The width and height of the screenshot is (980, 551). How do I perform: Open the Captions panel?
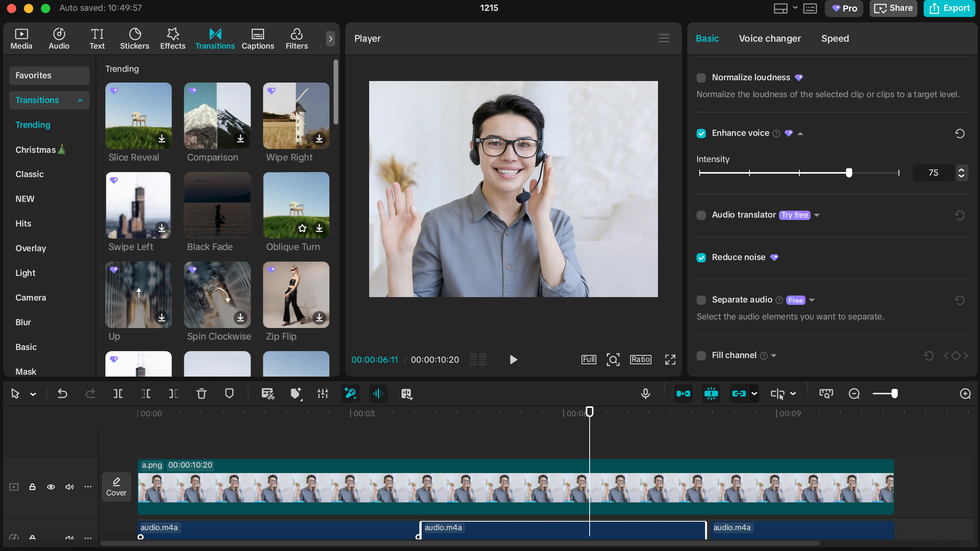tap(258, 38)
